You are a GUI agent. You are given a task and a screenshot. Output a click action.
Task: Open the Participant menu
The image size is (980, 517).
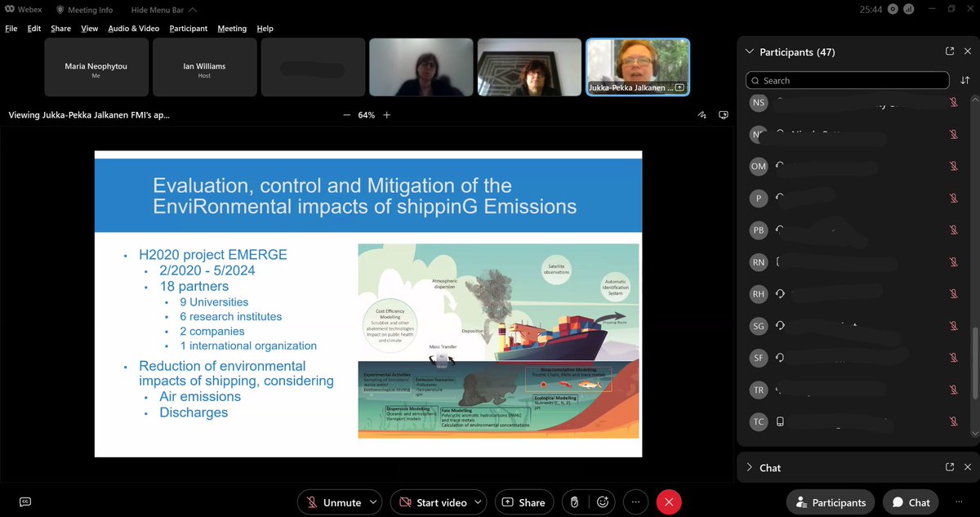[x=189, y=29]
